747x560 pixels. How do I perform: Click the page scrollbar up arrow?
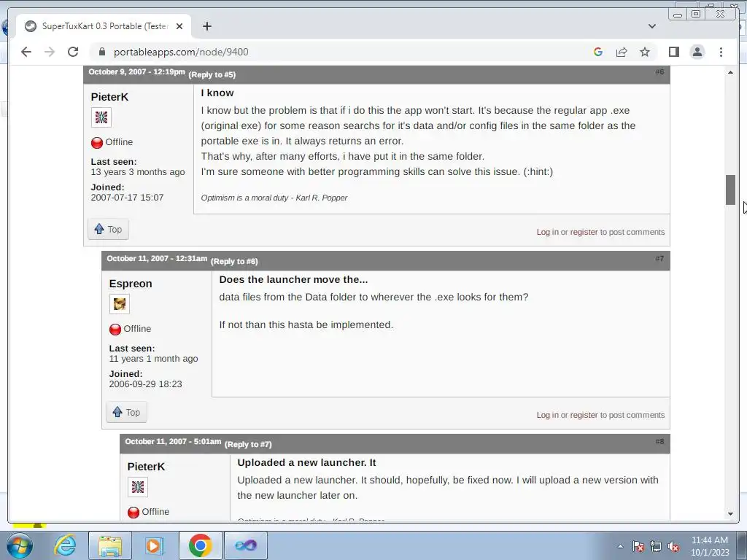730,72
